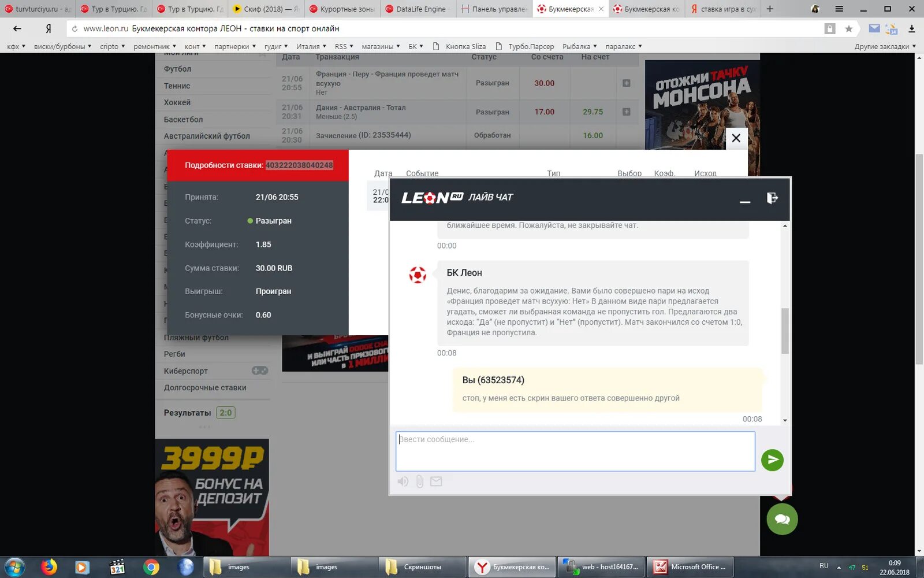The image size is (924, 578).
Task: Open the Теннис sports category
Action: pos(177,86)
